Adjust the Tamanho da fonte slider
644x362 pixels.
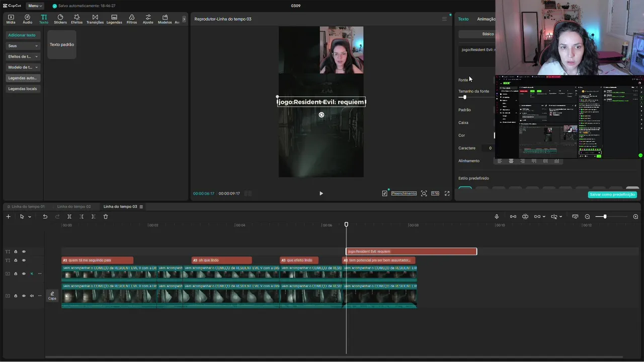click(465, 97)
